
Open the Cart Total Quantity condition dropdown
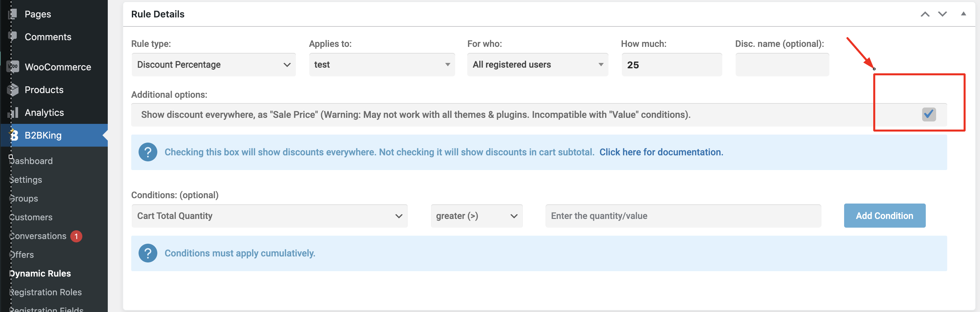coord(270,216)
